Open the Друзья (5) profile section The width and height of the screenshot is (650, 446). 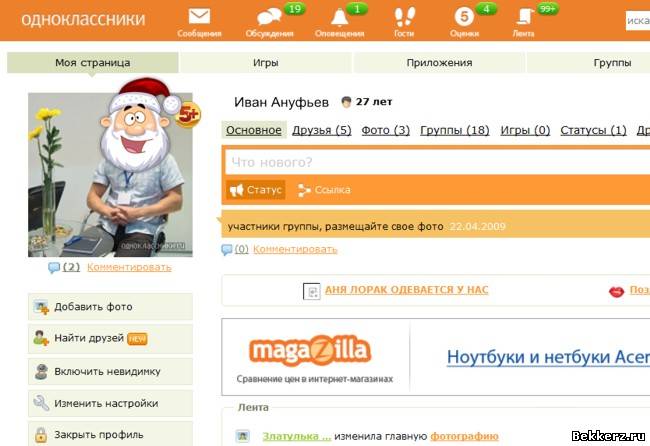coord(322,130)
